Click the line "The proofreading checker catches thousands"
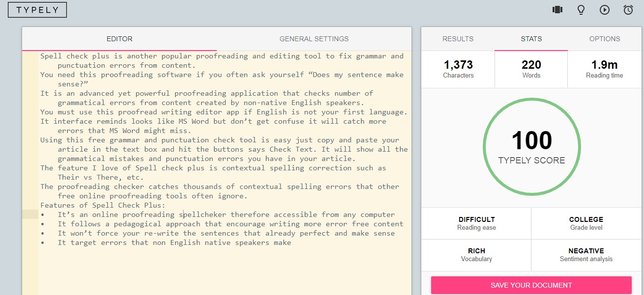Screen dimensions: 644x295 point(220,187)
